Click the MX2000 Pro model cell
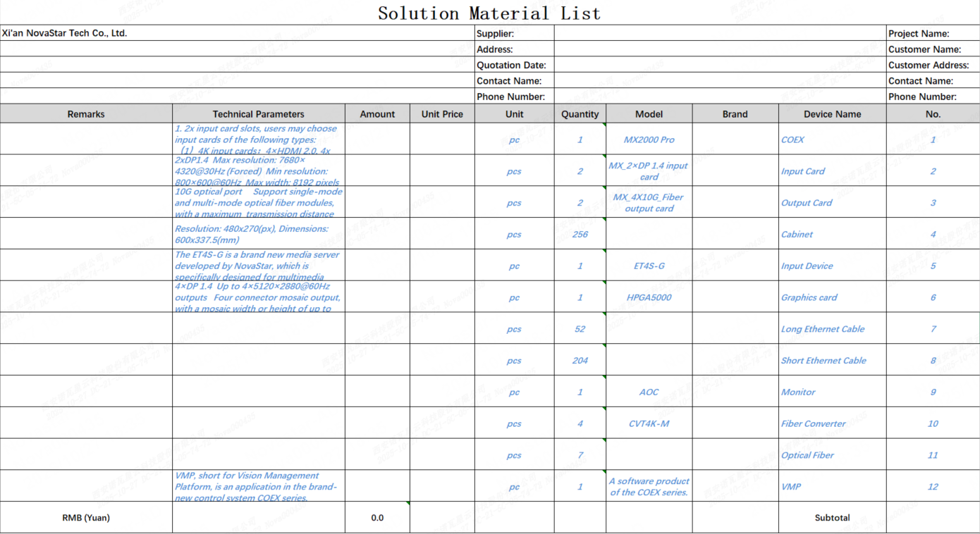The height and width of the screenshot is (534, 980). click(649, 139)
